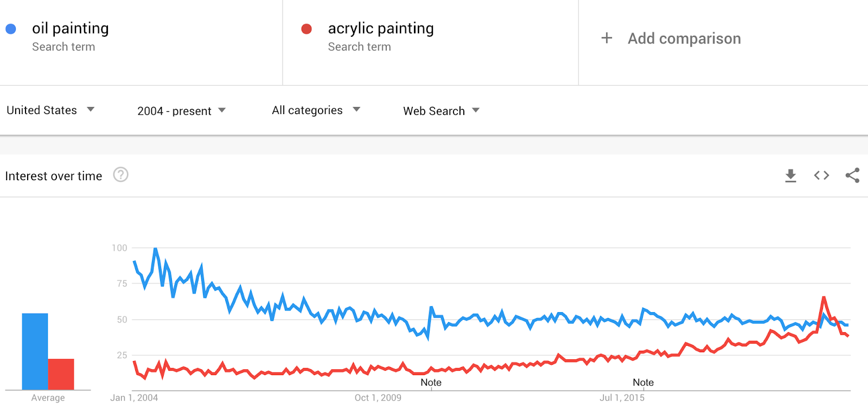The height and width of the screenshot is (412, 868).
Task: Open the Interest over time help icon
Action: 120,175
